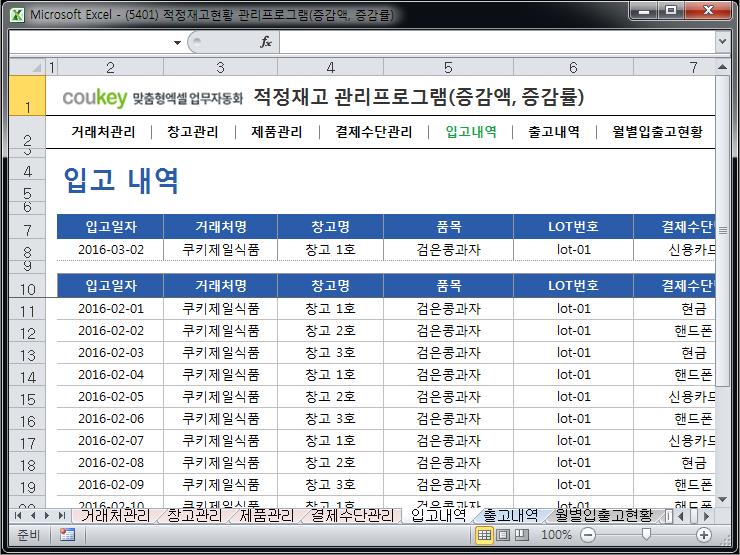Click the fx insert function icon
This screenshot has width=740, height=555.
pos(266,42)
